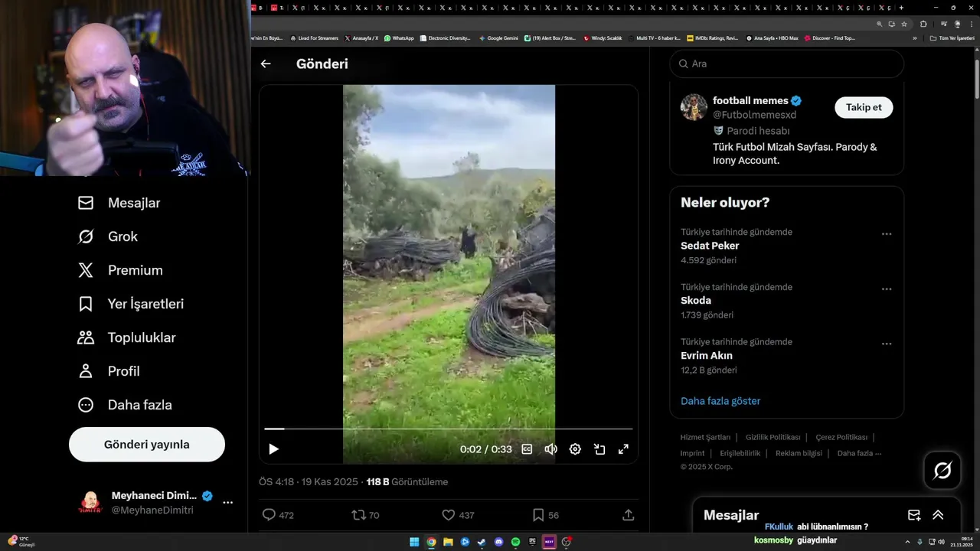
Task: Enable picture-in-picture mode for video
Action: point(599,449)
